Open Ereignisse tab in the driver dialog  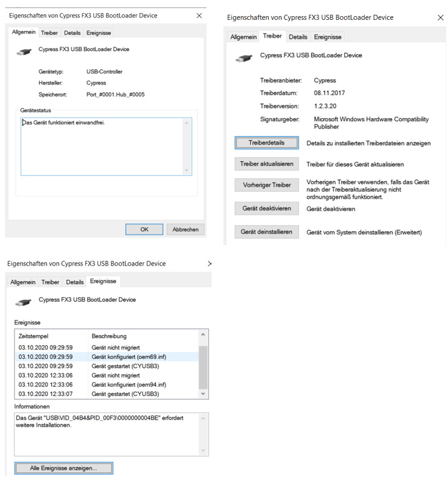[327, 37]
